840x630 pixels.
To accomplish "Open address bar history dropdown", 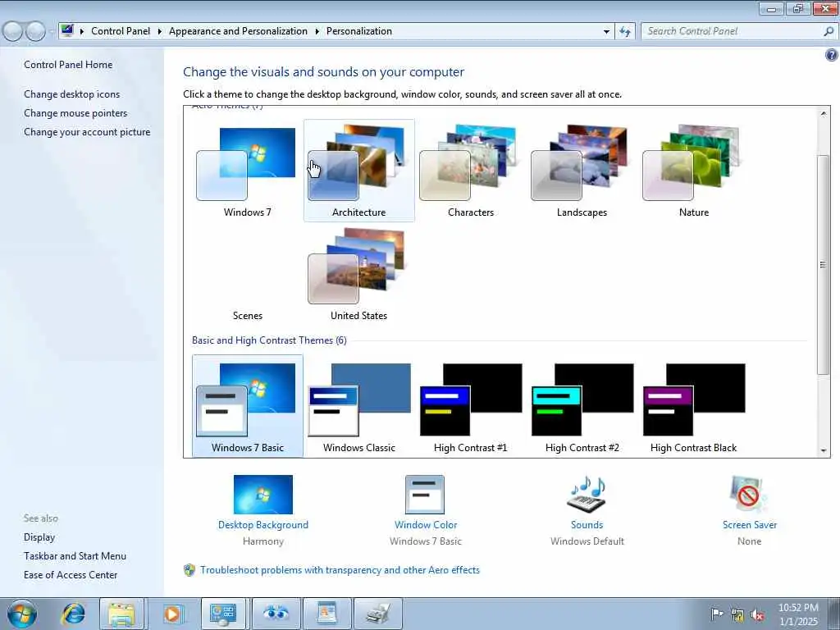I will pos(606,31).
